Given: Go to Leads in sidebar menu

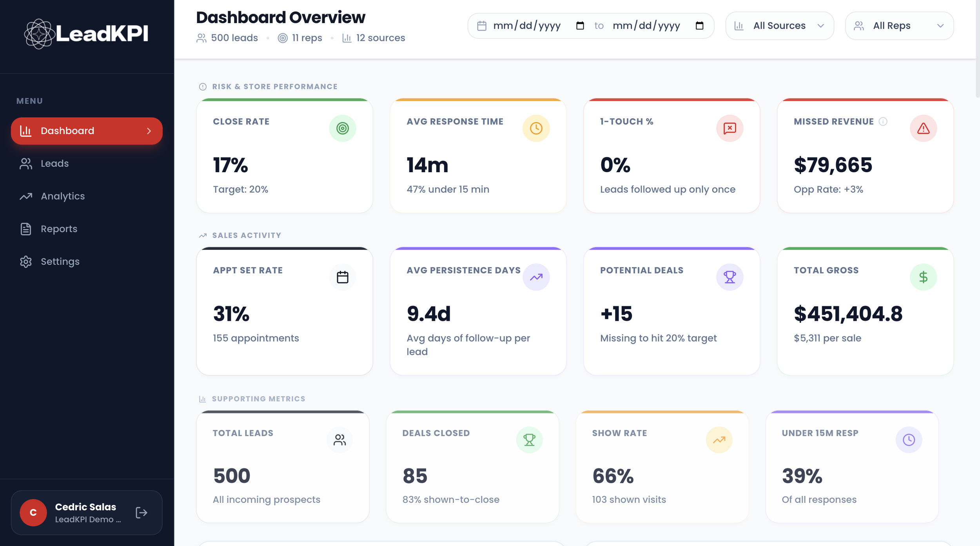Looking at the screenshot, I should pos(54,164).
